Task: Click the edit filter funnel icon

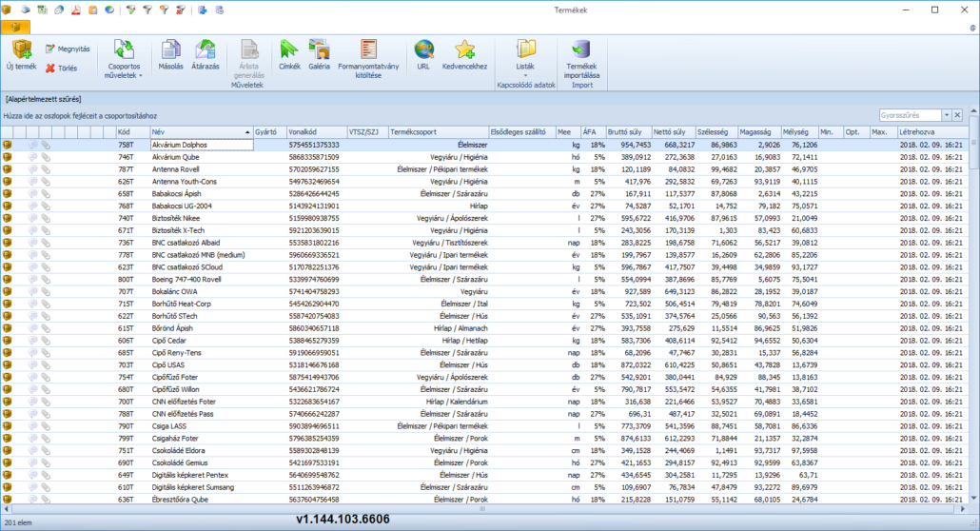Action: 130,10
